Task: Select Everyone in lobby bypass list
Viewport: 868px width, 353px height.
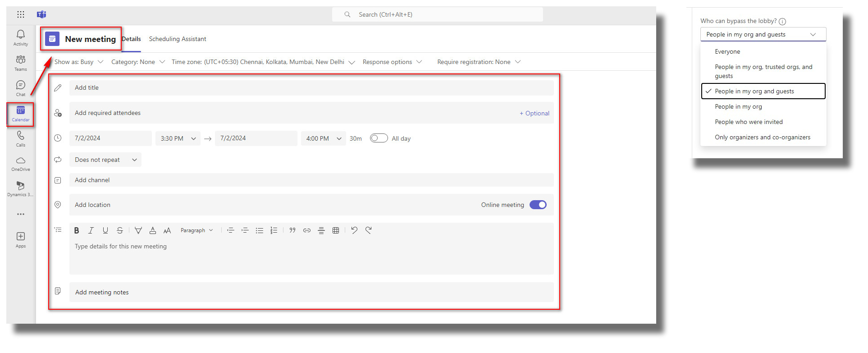Action: (763, 51)
